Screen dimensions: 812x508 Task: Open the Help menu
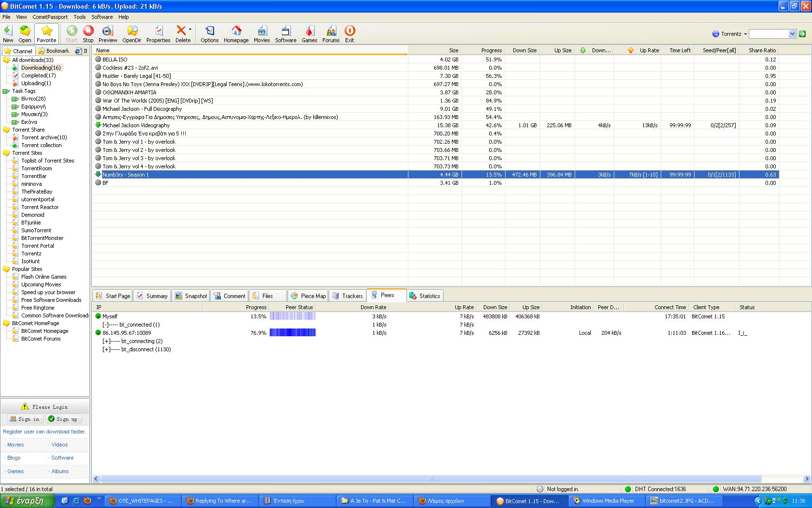click(124, 17)
